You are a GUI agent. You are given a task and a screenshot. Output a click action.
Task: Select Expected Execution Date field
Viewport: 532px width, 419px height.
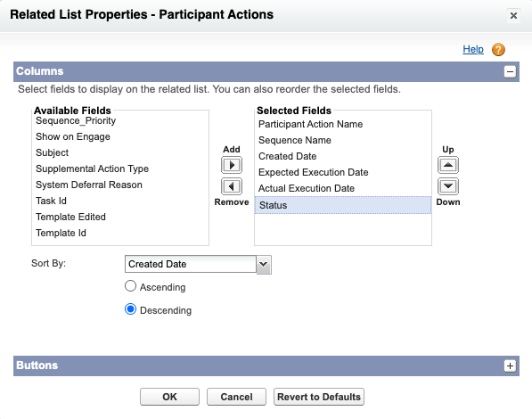(343, 172)
